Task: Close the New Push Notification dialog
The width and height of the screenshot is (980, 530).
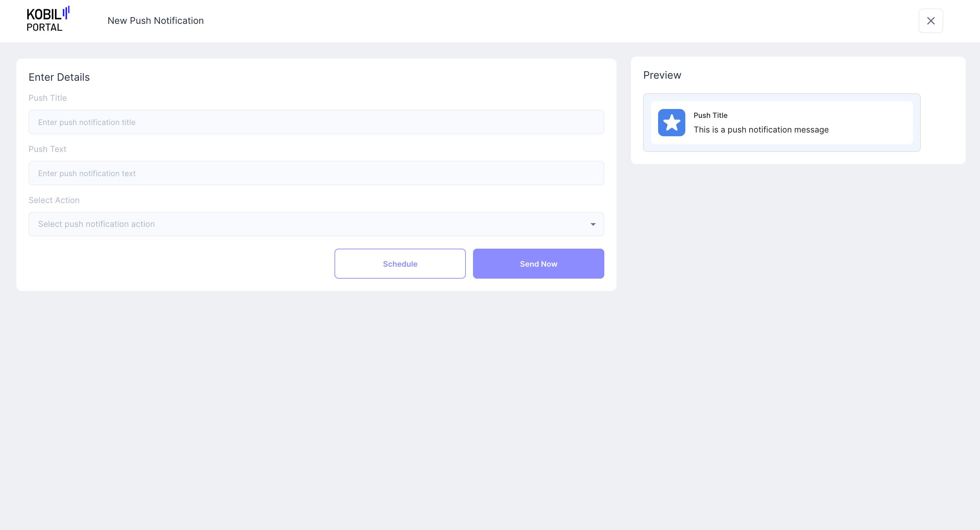Action: 931,21
